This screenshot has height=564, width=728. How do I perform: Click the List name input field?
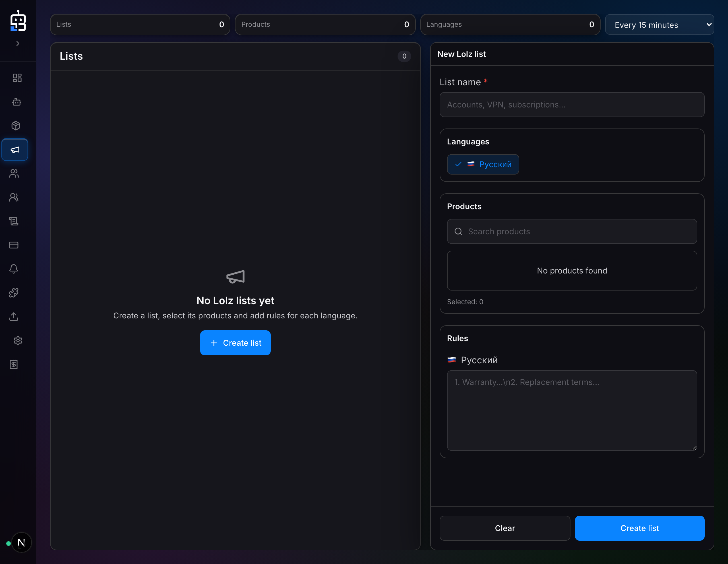pos(572,105)
